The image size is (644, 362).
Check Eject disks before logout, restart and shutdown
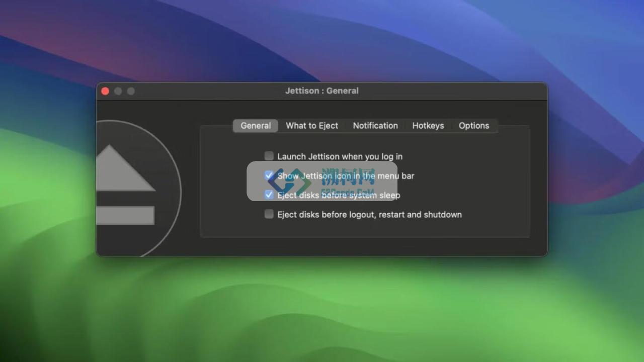(x=269, y=214)
